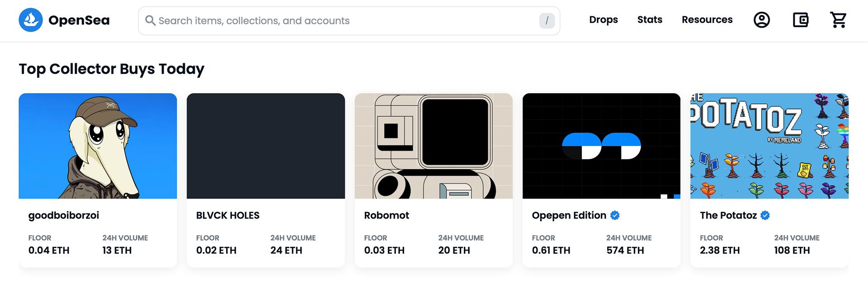Open the Stats menu
Screen dimensions: 868x289
pyautogui.click(x=650, y=20)
